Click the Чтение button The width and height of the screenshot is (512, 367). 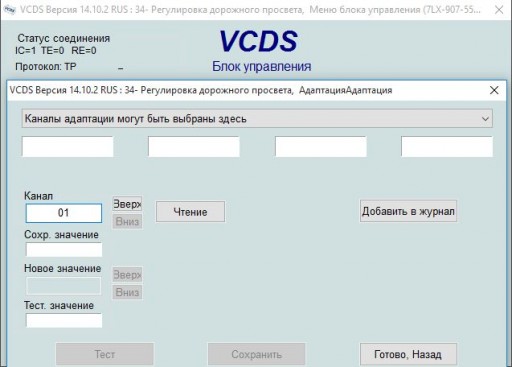tap(190, 212)
